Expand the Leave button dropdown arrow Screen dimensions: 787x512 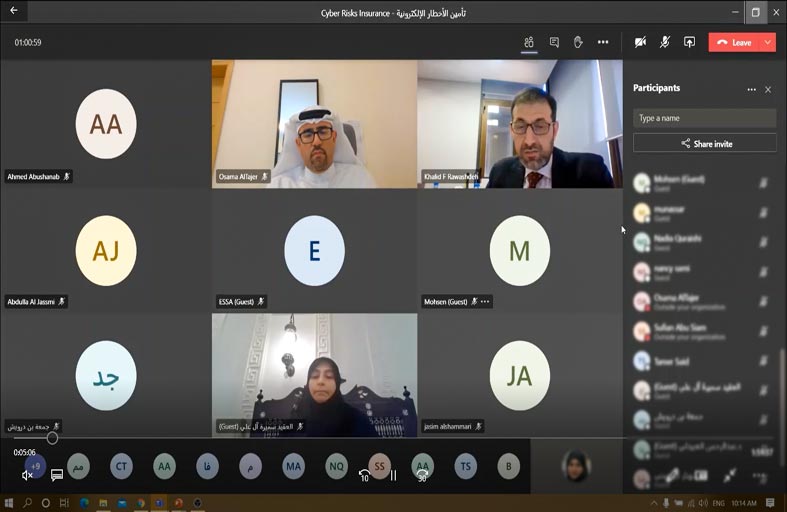(x=767, y=42)
